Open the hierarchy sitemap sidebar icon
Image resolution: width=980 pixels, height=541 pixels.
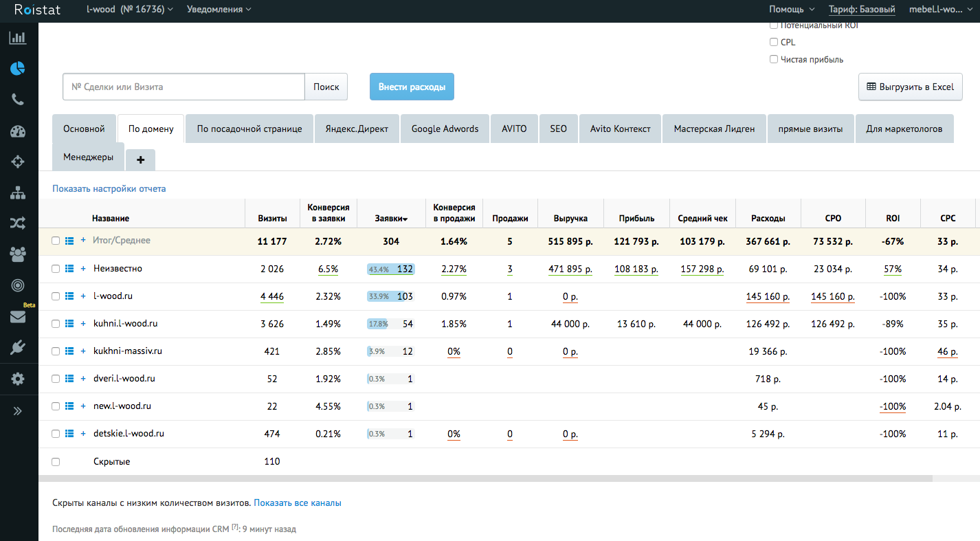17,192
